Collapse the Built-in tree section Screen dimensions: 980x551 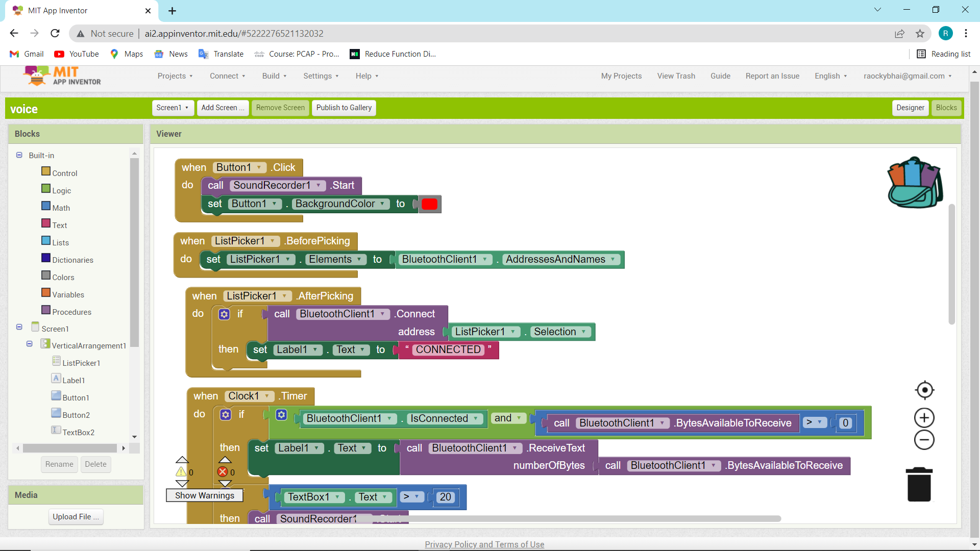pyautogui.click(x=19, y=155)
